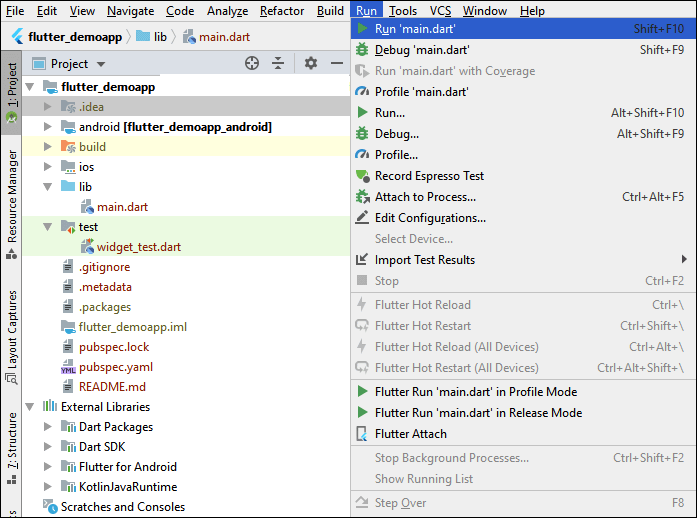This screenshot has height=518, width=697.
Task: Open the Tools menu
Action: 403,11
